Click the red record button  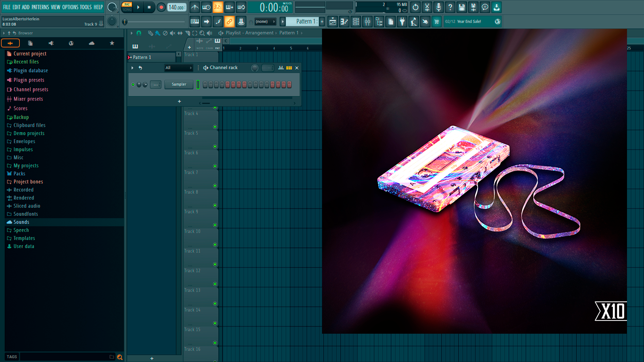pos(161,7)
